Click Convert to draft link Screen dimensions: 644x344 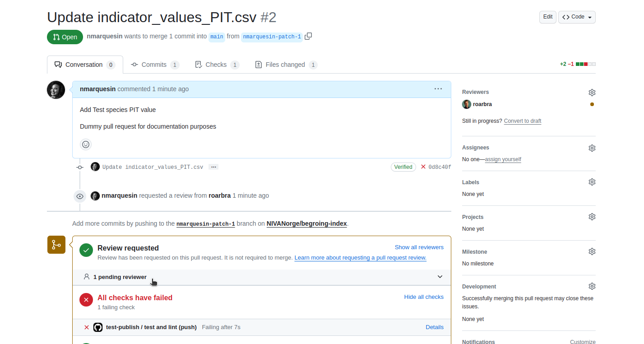pyautogui.click(x=523, y=121)
